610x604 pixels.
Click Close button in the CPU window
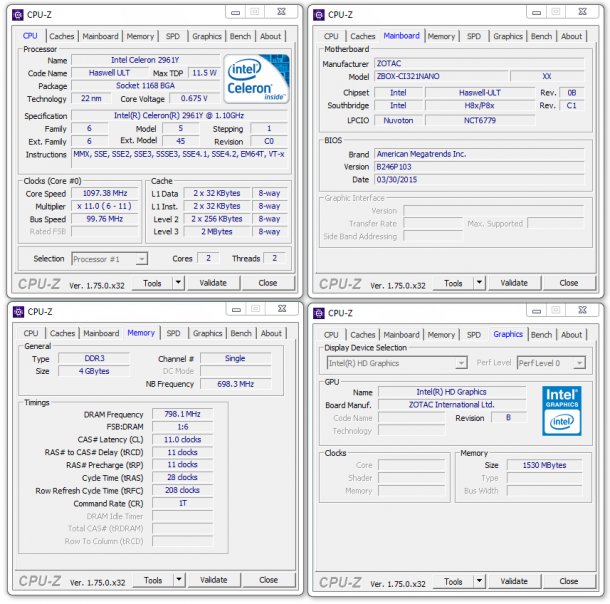pos(268,283)
